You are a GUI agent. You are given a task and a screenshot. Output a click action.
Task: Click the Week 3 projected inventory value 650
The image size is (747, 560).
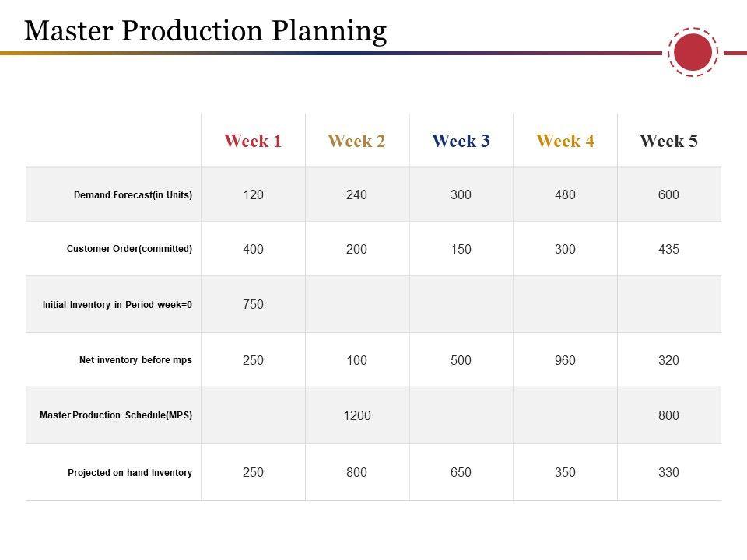pyautogui.click(x=461, y=472)
